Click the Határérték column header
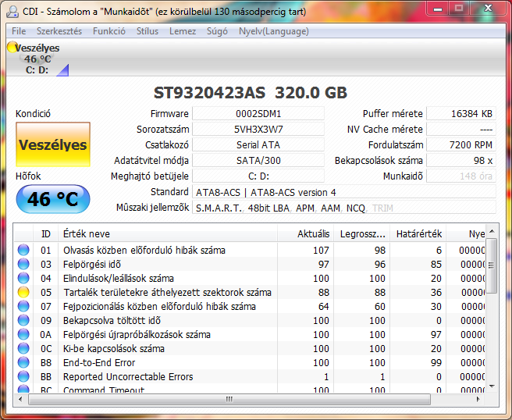This screenshot has width=512, height=420. (418, 233)
